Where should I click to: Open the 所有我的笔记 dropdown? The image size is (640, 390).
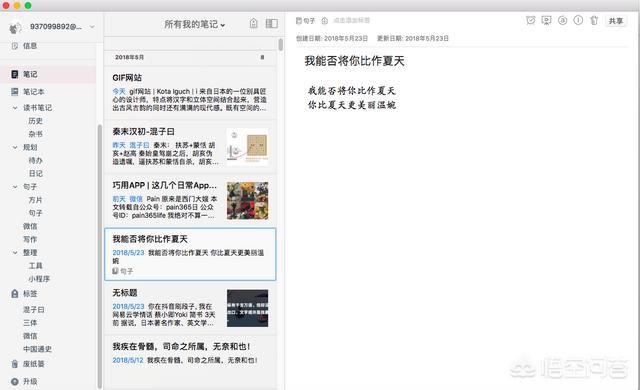pos(195,24)
